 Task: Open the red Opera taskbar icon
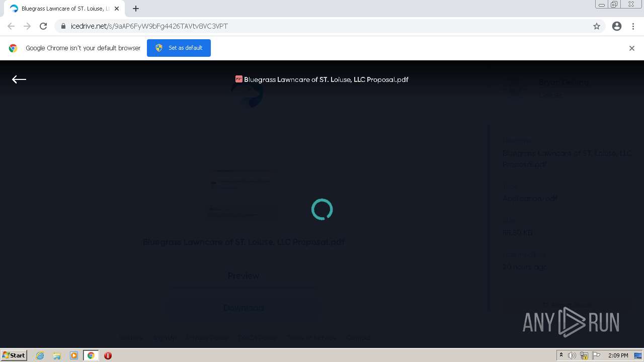click(x=108, y=355)
